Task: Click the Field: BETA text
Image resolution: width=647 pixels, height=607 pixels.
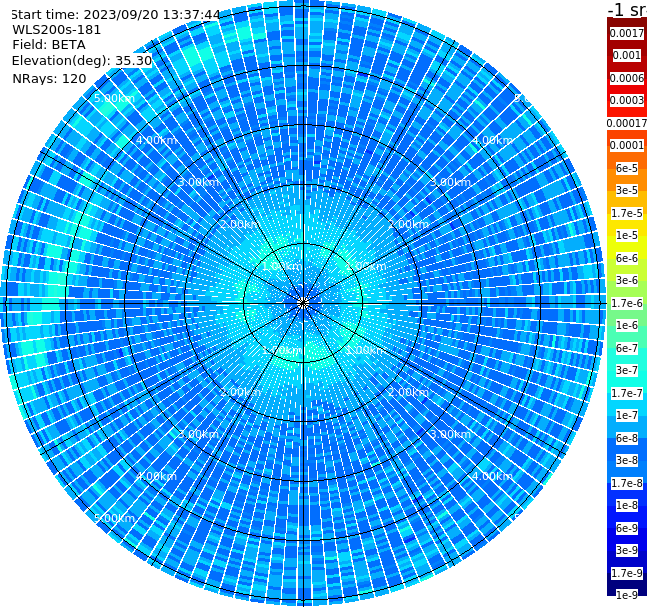Action: click(x=49, y=45)
